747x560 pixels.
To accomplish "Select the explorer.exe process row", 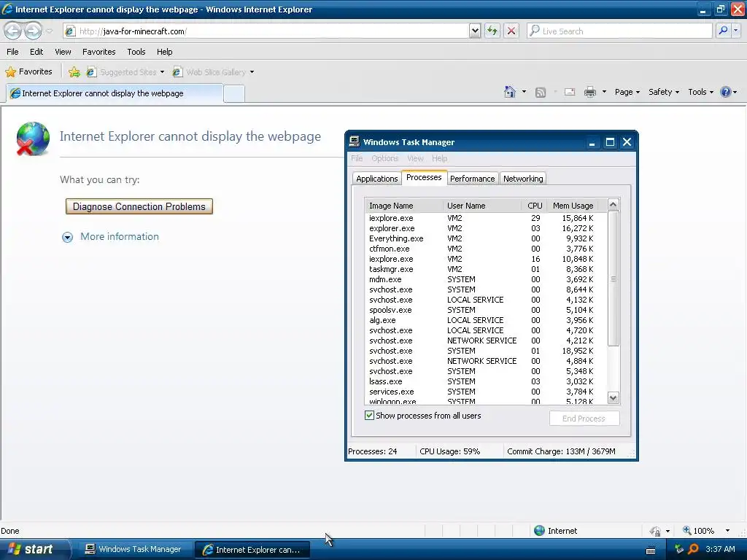I will coord(485,228).
